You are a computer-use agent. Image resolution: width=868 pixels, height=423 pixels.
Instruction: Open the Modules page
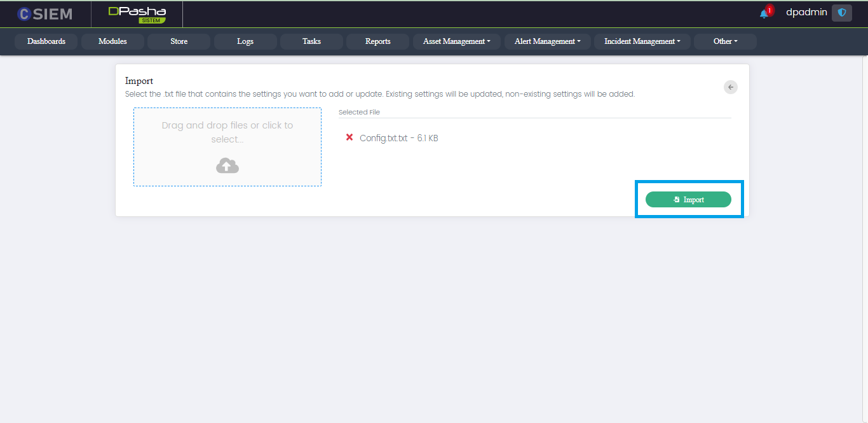pyautogui.click(x=112, y=41)
